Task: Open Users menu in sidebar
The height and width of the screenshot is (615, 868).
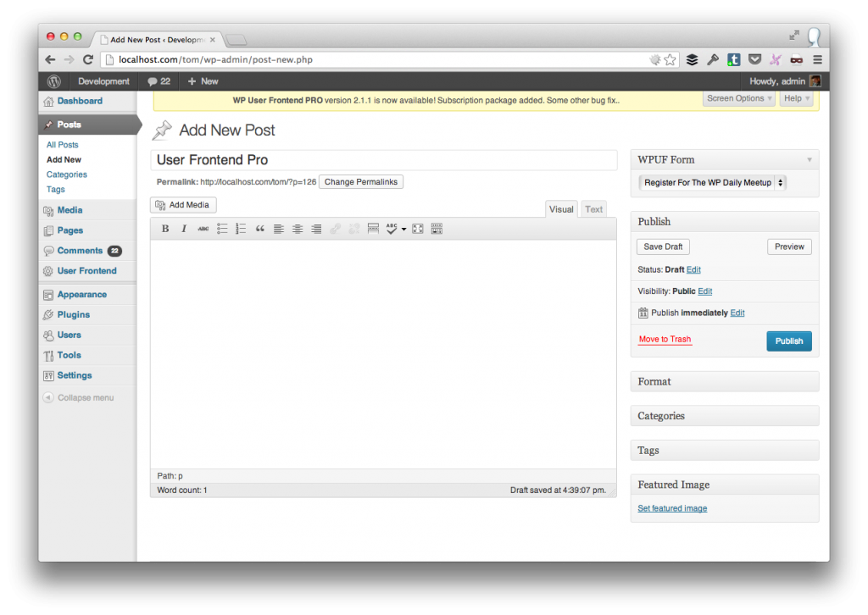Action: pos(70,335)
